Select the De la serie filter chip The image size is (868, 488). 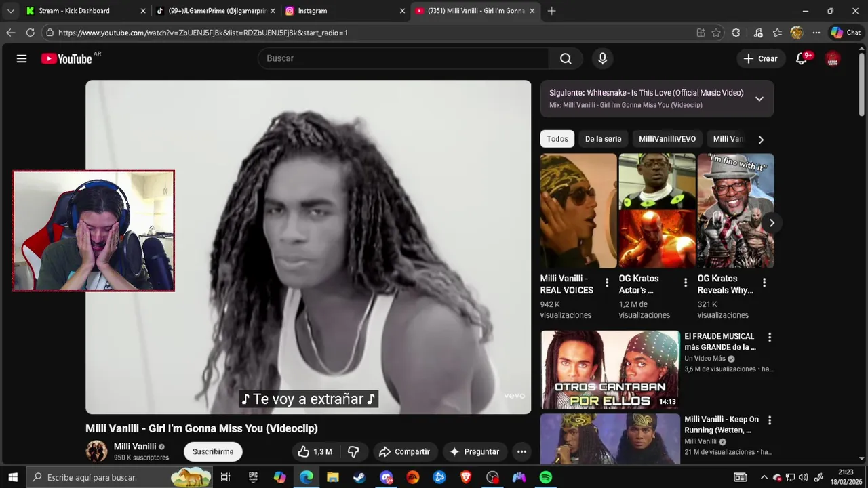pos(603,139)
